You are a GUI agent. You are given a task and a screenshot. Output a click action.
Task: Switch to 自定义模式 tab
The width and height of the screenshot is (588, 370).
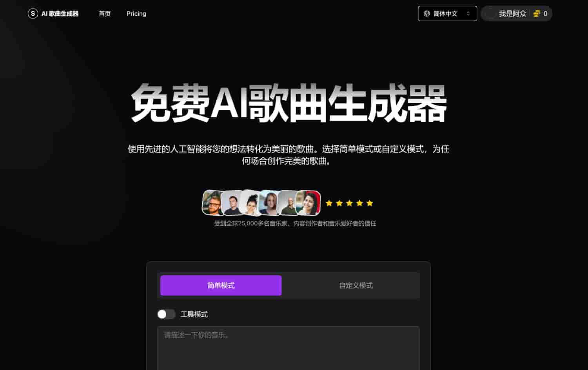click(x=355, y=285)
